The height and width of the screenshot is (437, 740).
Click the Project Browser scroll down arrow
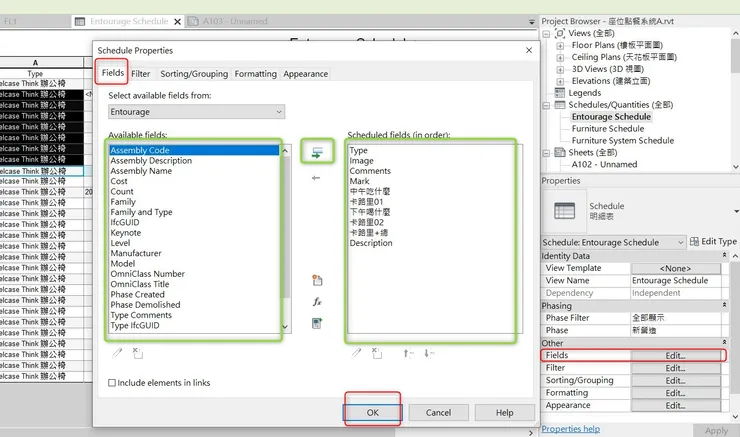click(x=735, y=167)
